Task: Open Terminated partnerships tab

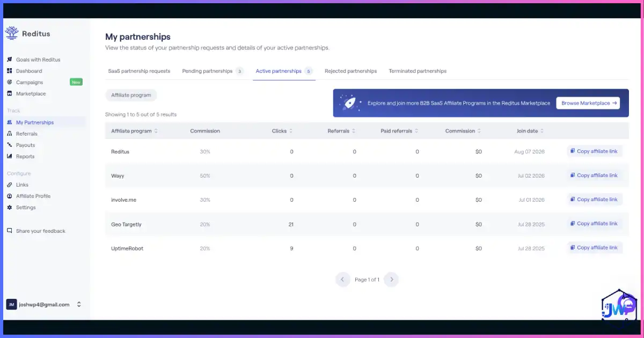Action: (418, 71)
